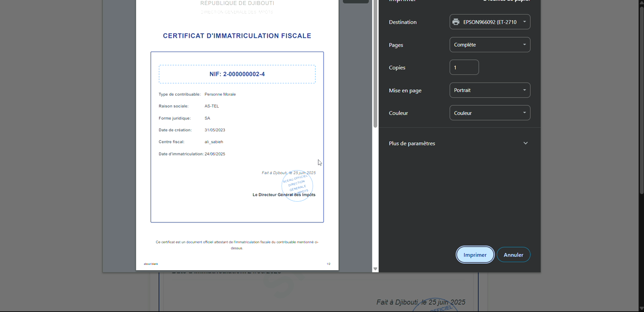
Task: Click the official blue stamp seal in preview
Action: [297, 185]
